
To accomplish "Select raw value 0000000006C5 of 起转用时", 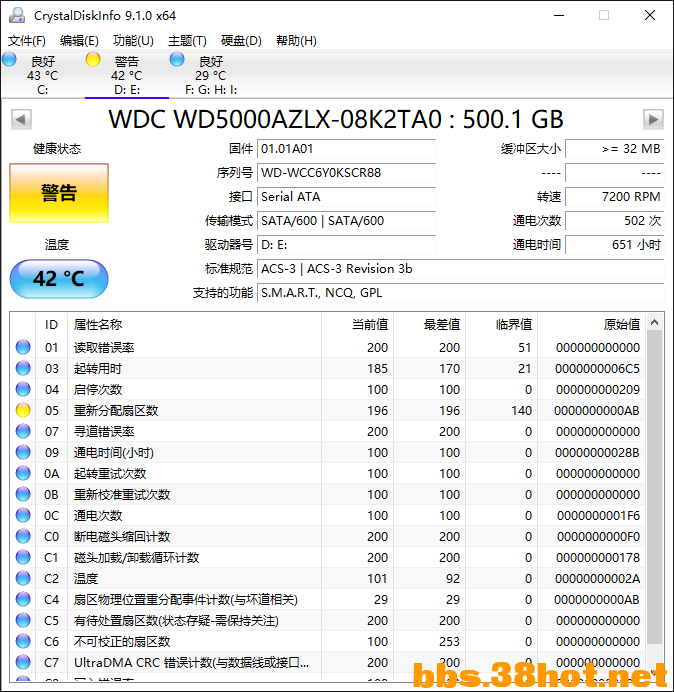I will 597,369.
